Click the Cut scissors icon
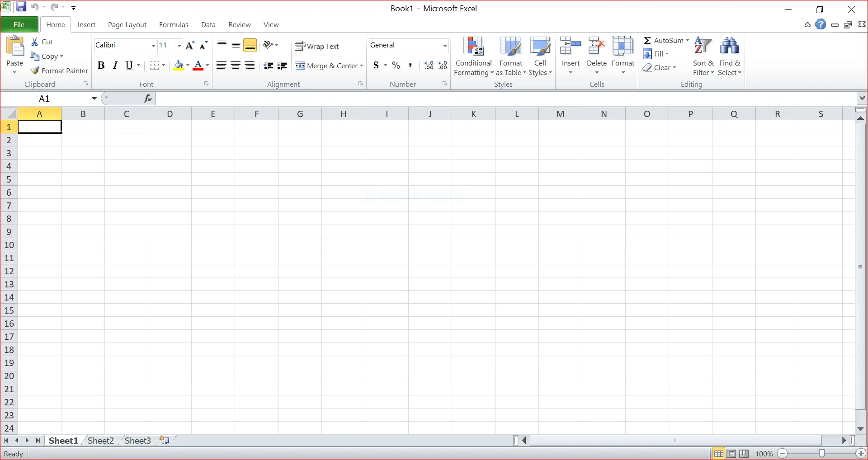Image resolution: width=868 pixels, height=460 pixels. [34, 42]
